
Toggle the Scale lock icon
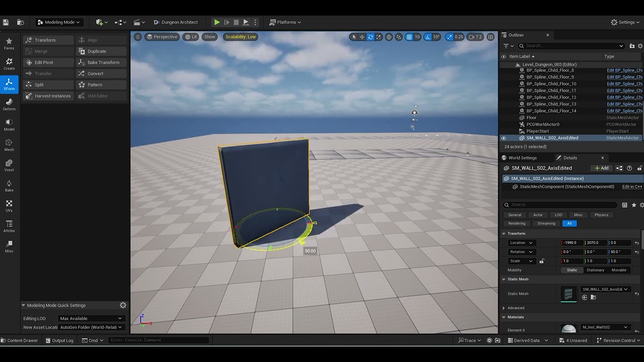click(x=542, y=261)
